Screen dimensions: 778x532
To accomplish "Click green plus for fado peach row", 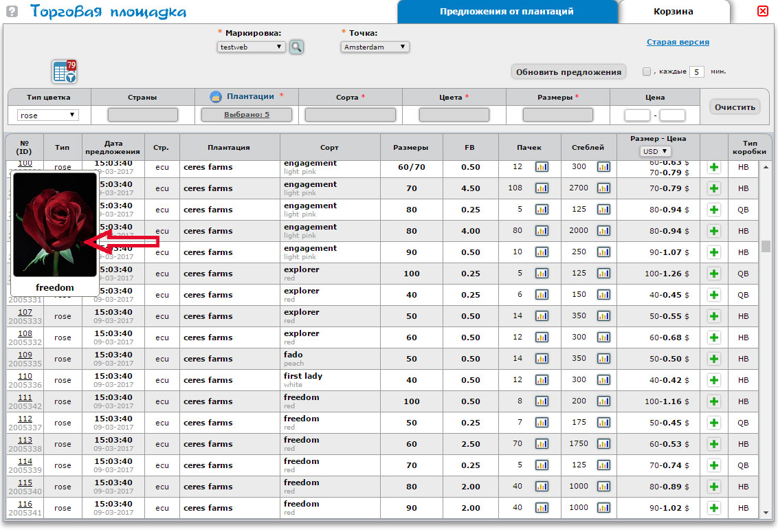I will pos(713,359).
